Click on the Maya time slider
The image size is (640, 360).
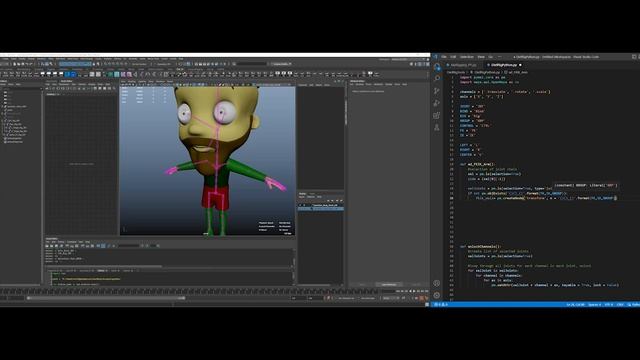point(190,291)
